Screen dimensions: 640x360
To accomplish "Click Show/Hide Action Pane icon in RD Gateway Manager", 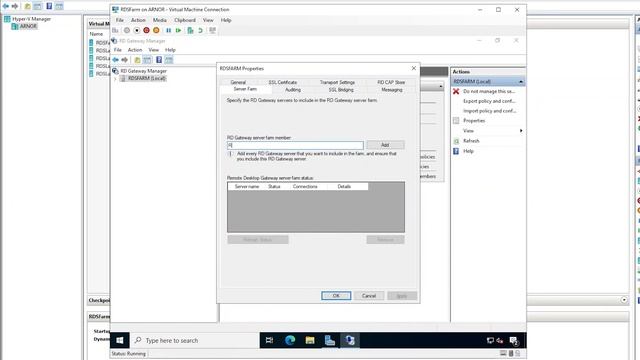I will [169, 60].
